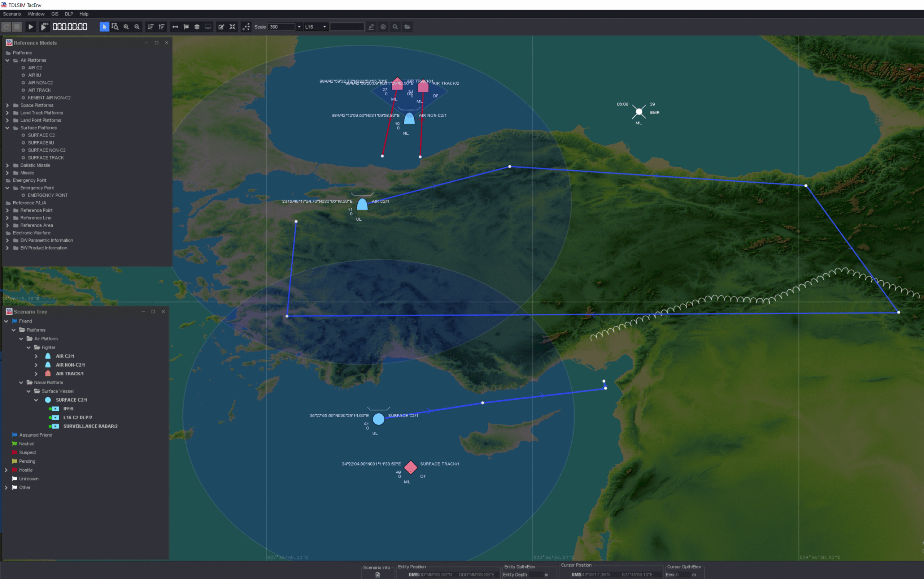Click the open folder toolbar icon
The width and height of the screenshot is (924, 579).
(407, 27)
